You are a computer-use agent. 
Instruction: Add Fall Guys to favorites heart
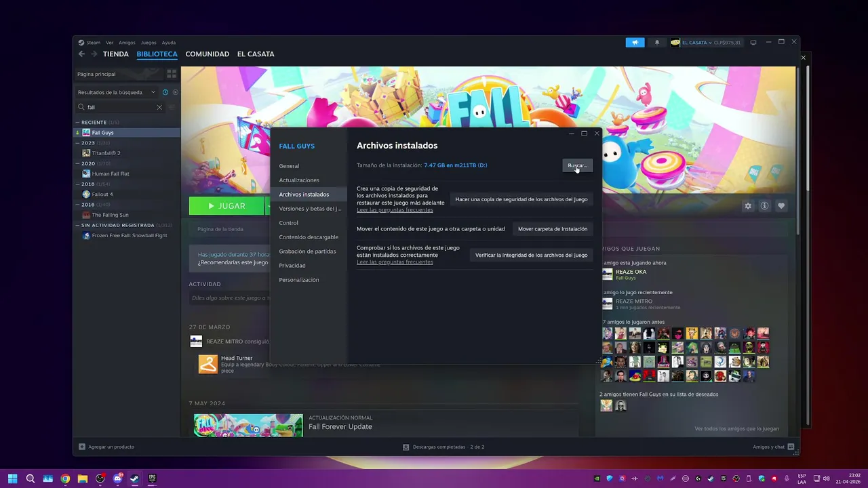point(781,206)
